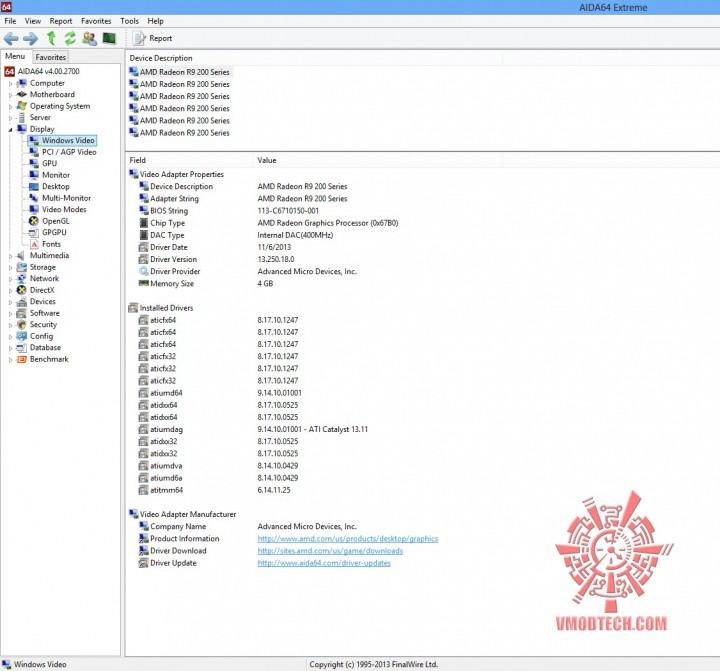The height and width of the screenshot is (671, 720).
Task: Click the Value column header
Action: [377, 160]
